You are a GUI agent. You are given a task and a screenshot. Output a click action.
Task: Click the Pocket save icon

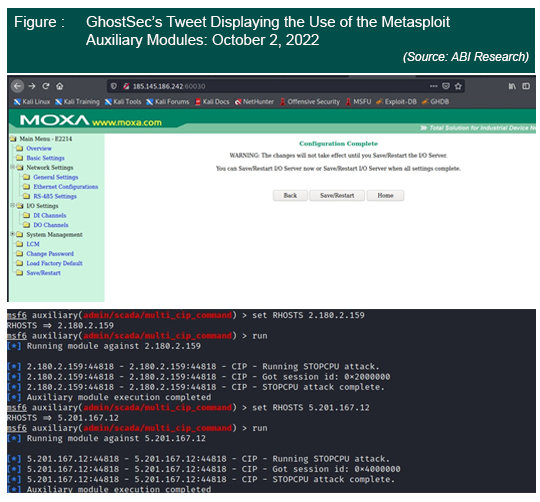click(446, 86)
